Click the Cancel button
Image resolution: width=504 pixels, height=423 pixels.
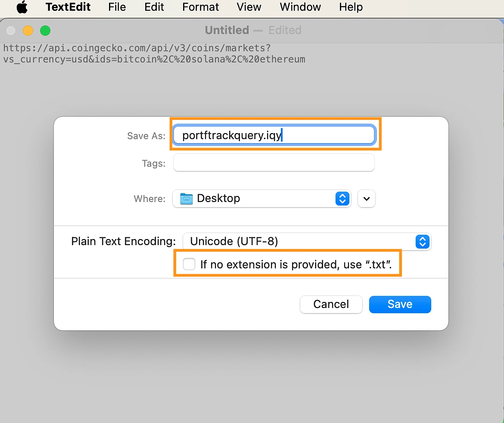[331, 304]
